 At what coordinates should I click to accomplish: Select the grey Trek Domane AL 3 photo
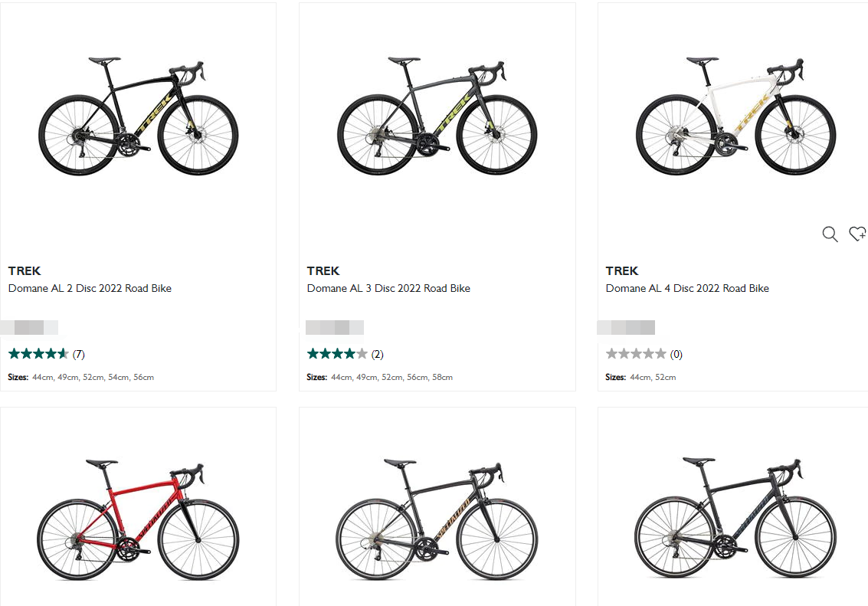437,116
